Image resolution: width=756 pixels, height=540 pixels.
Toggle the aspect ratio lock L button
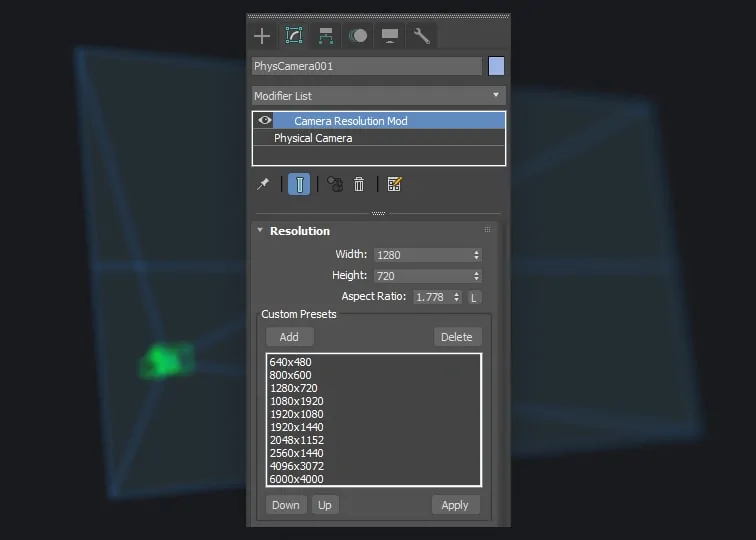click(474, 297)
